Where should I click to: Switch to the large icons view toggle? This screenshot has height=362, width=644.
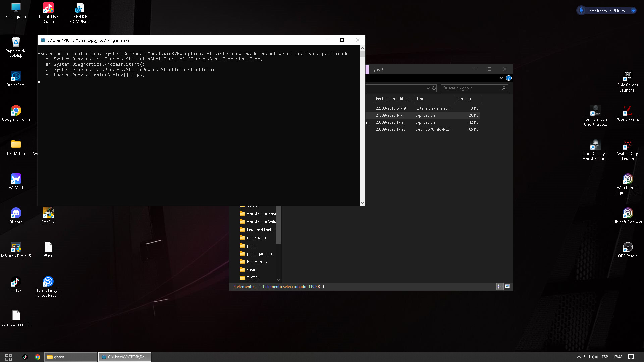pos(507,286)
